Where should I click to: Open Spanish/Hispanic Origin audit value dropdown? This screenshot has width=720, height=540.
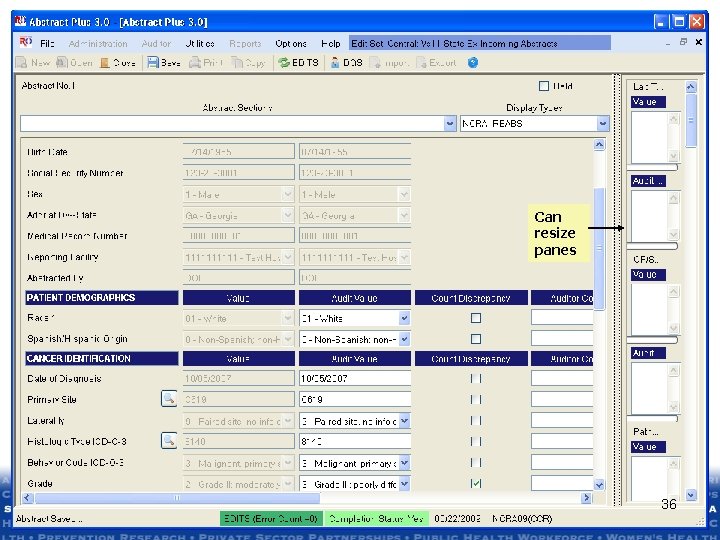click(x=404, y=339)
